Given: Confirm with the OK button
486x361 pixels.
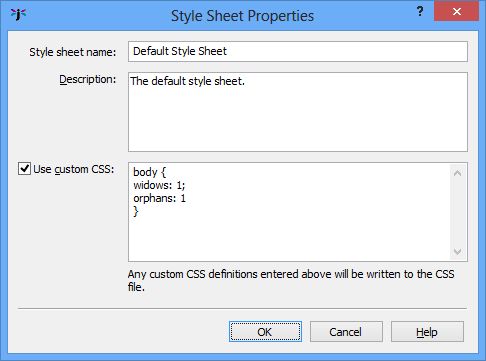Looking at the screenshot, I should (265, 332).
